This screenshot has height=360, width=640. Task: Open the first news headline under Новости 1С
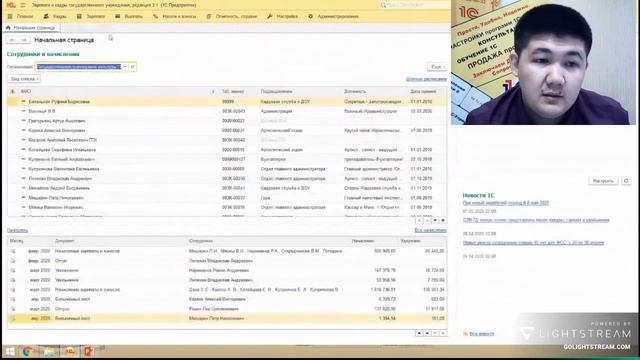[506, 203]
